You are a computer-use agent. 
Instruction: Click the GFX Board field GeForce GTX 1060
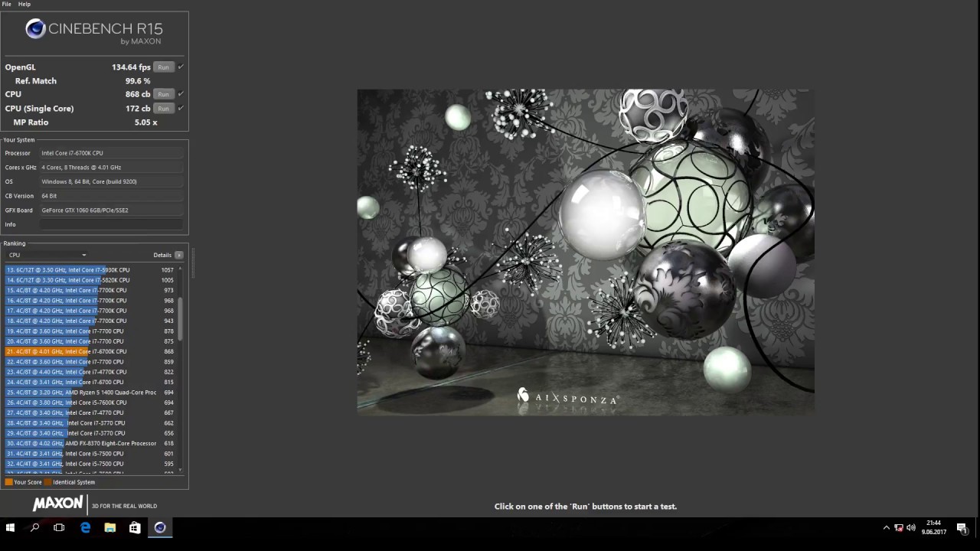click(112, 210)
